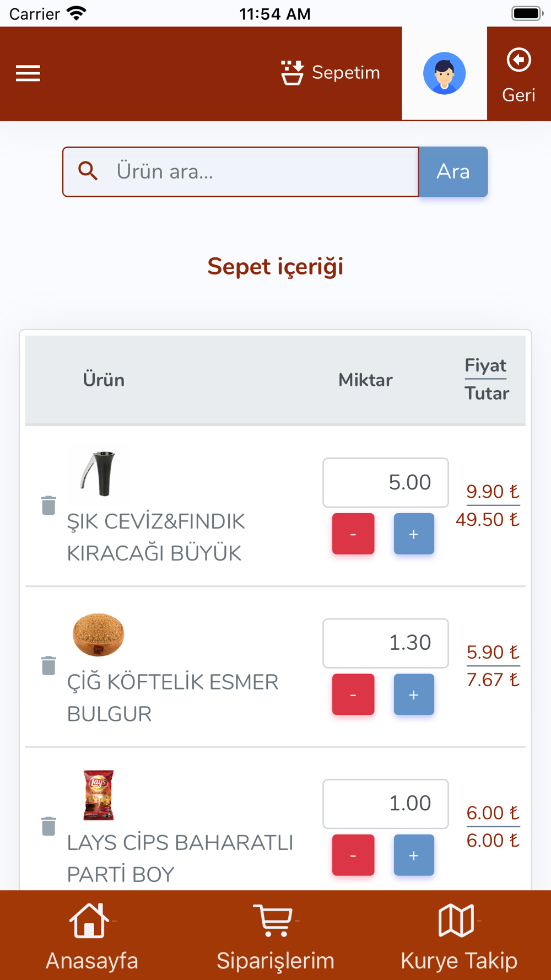551x980 pixels.
Task: Tap the Lays chips product thumbnail
Action: tap(99, 795)
